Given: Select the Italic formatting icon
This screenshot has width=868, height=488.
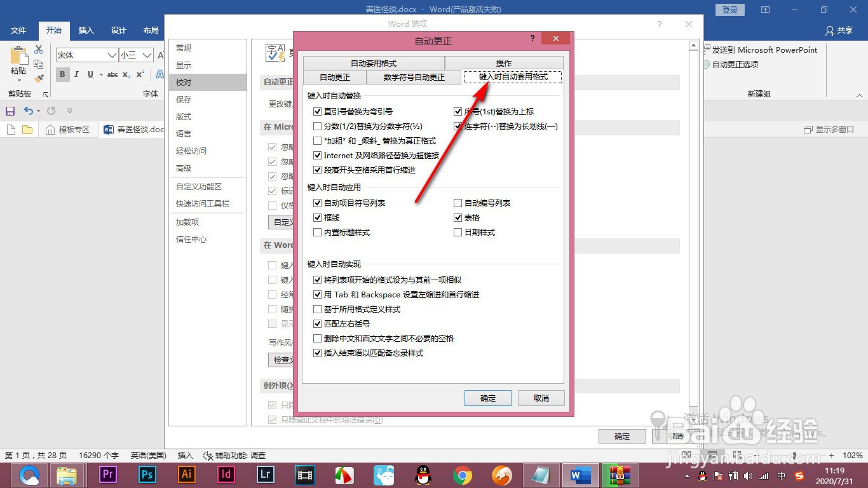Looking at the screenshot, I should tap(76, 74).
